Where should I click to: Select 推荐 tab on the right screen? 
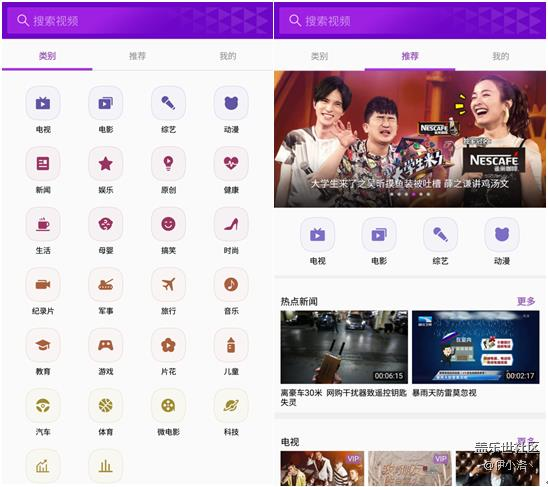point(410,56)
